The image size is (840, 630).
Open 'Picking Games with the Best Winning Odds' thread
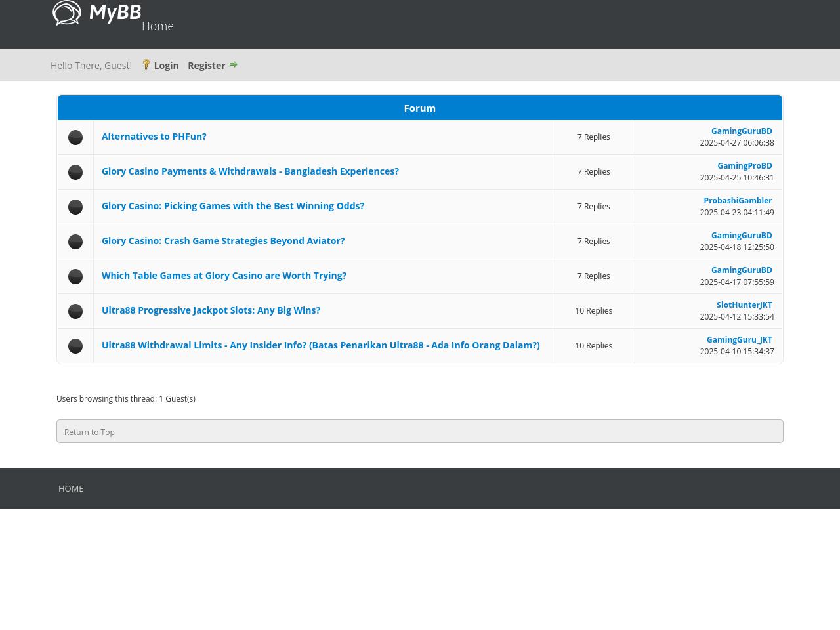[x=233, y=206]
